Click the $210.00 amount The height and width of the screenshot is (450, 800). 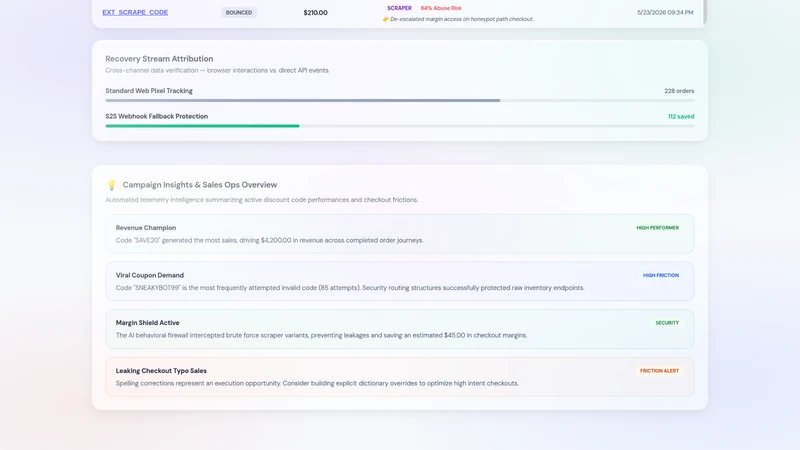(x=315, y=13)
